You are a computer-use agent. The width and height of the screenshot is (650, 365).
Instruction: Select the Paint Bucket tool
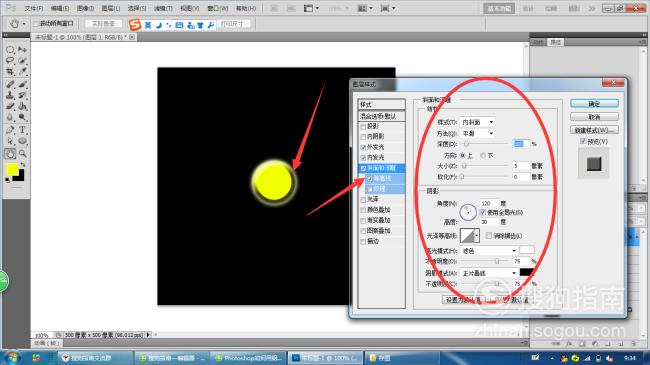click(22, 107)
